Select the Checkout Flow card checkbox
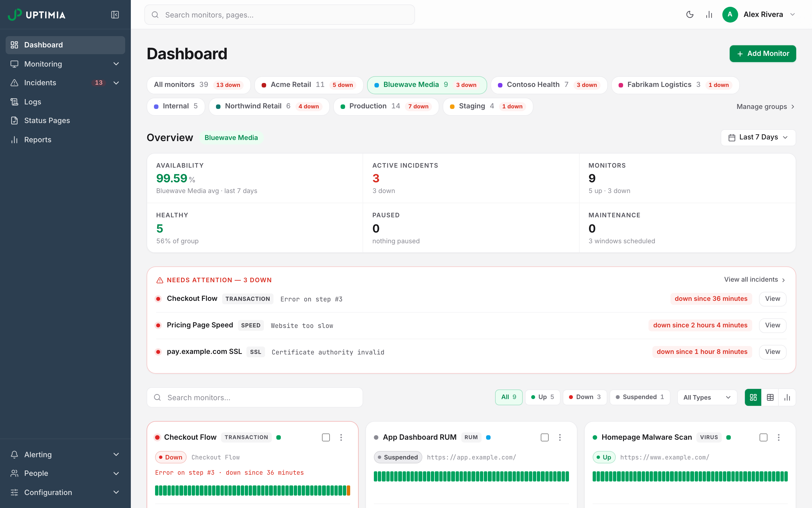 (x=326, y=437)
